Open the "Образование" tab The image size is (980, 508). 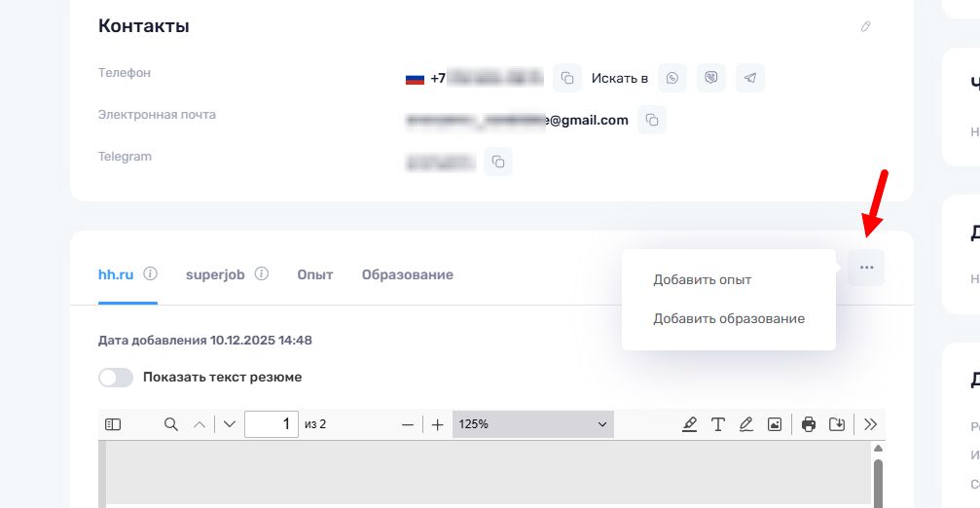pyautogui.click(x=407, y=274)
